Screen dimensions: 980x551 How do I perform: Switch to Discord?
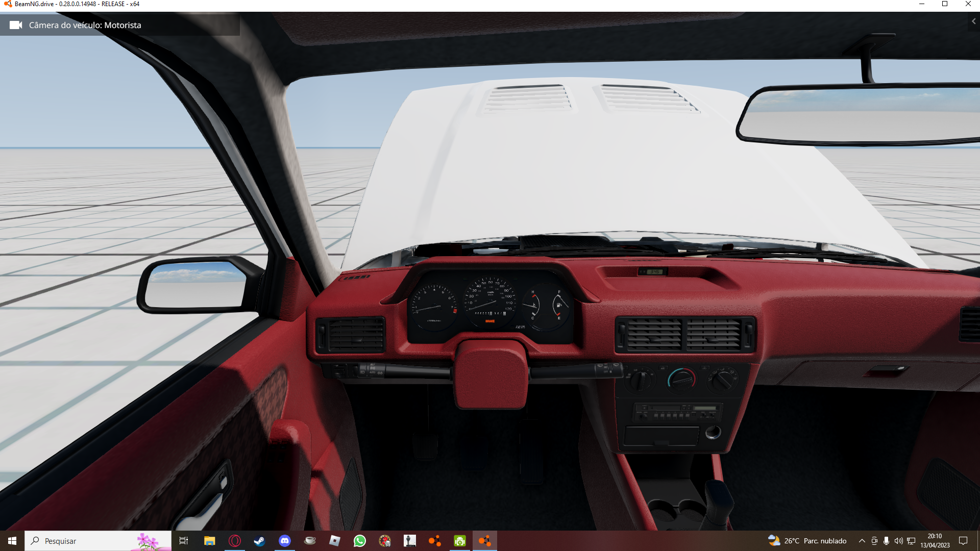285,541
